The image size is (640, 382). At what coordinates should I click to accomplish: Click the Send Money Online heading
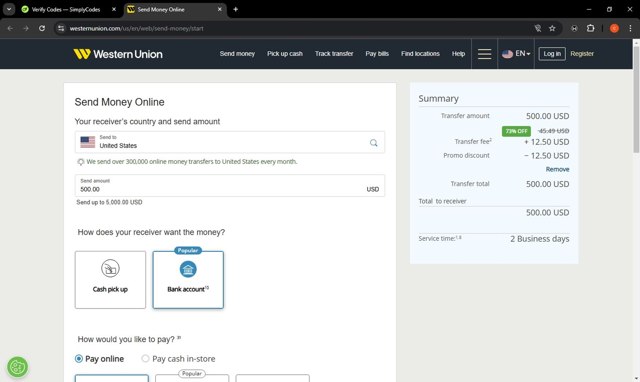point(119,102)
